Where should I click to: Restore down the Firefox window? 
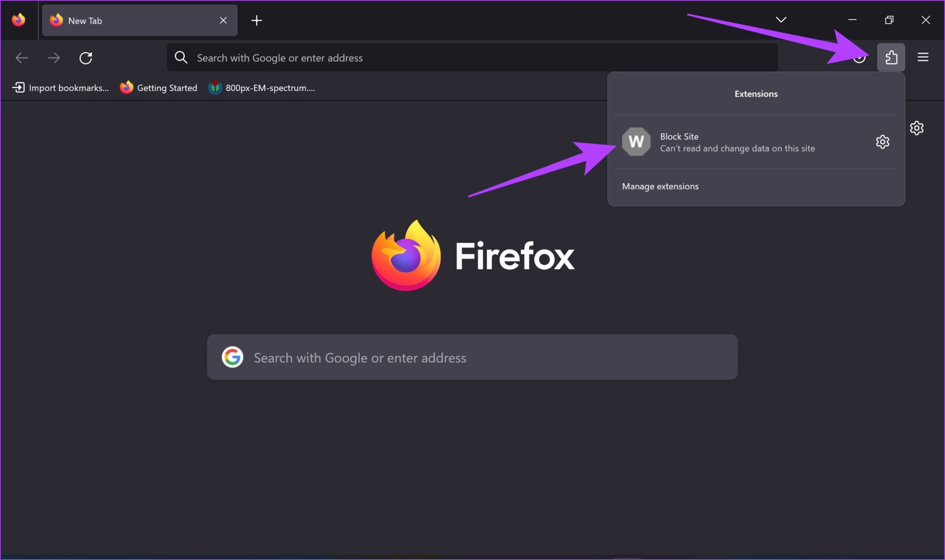[x=889, y=20]
